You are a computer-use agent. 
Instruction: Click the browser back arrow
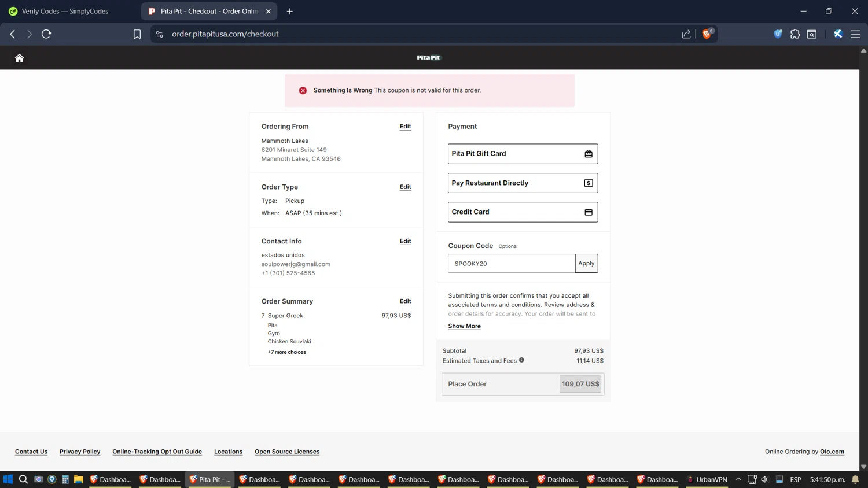tap(13, 34)
